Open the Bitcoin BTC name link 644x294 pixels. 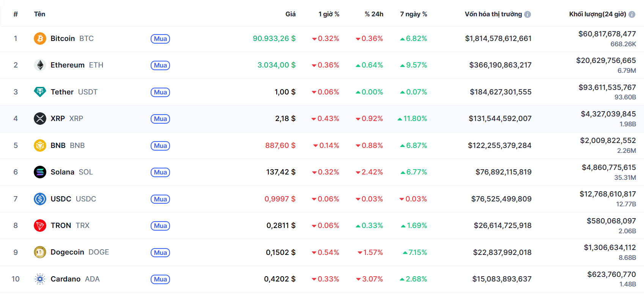(x=72, y=38)
